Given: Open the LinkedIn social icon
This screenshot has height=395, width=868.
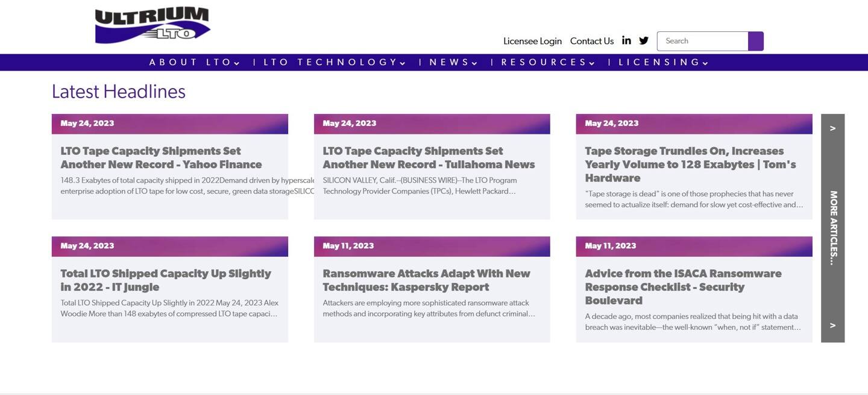Looking at the screenshot, I should (x=626, y=40).
